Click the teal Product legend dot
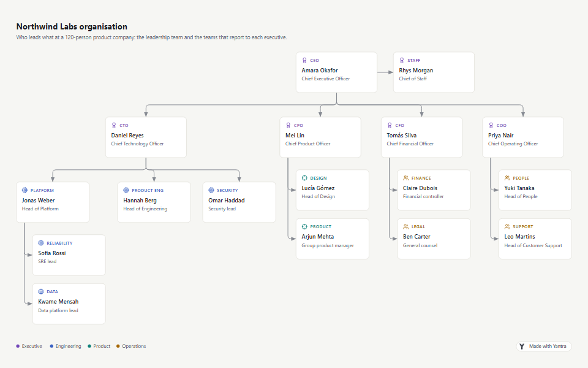 [89, 346]
